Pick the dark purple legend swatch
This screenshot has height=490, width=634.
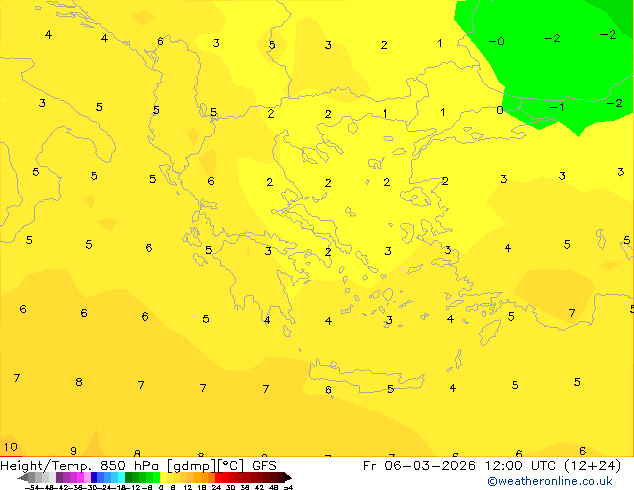click(59, 478)
